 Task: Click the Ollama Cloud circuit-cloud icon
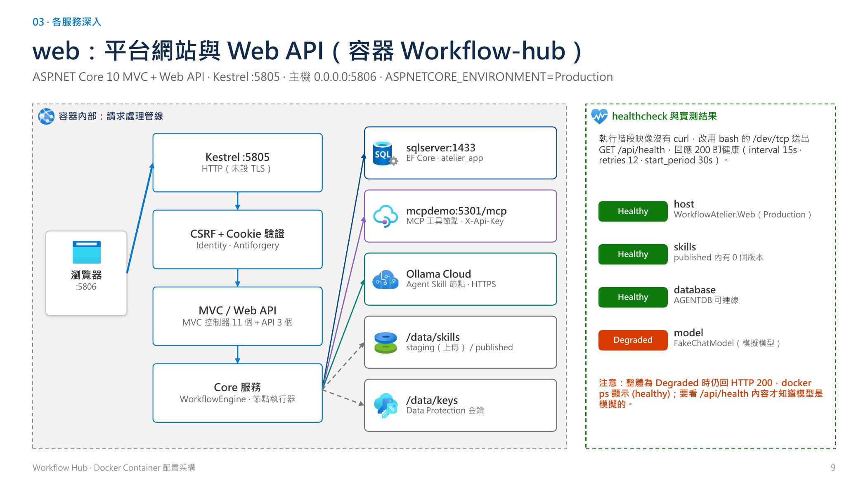pos(386,279)
